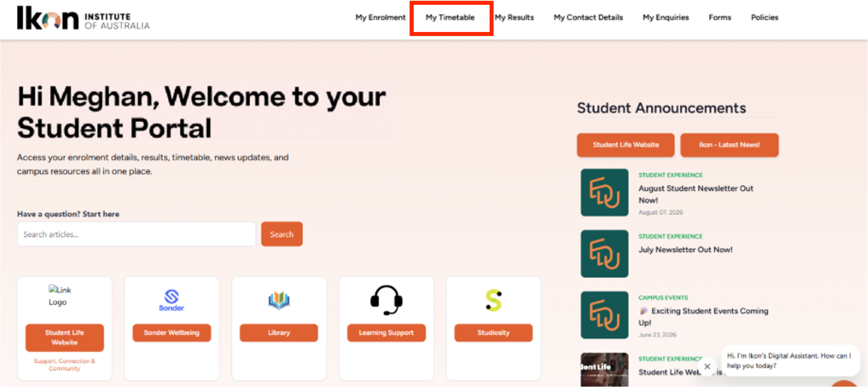Click the orange Search button
This screenshot has height=387, width=868.
[282, 234]
